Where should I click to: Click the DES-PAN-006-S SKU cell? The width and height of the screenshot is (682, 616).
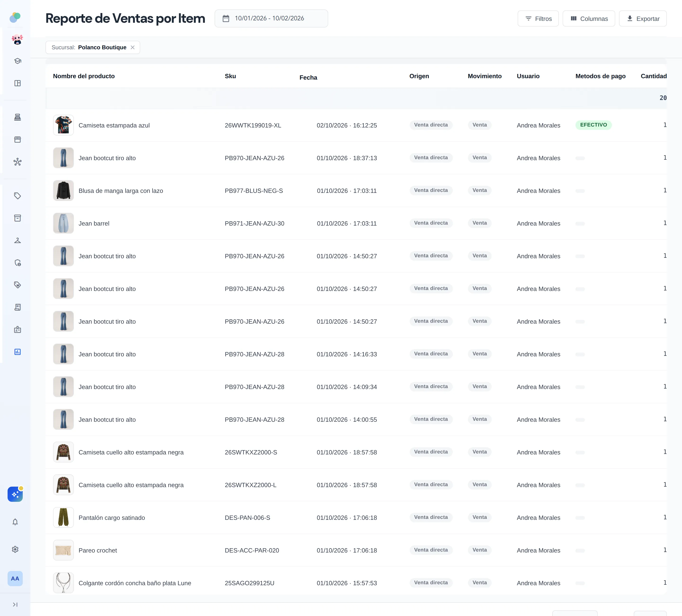tap(248, 517)
